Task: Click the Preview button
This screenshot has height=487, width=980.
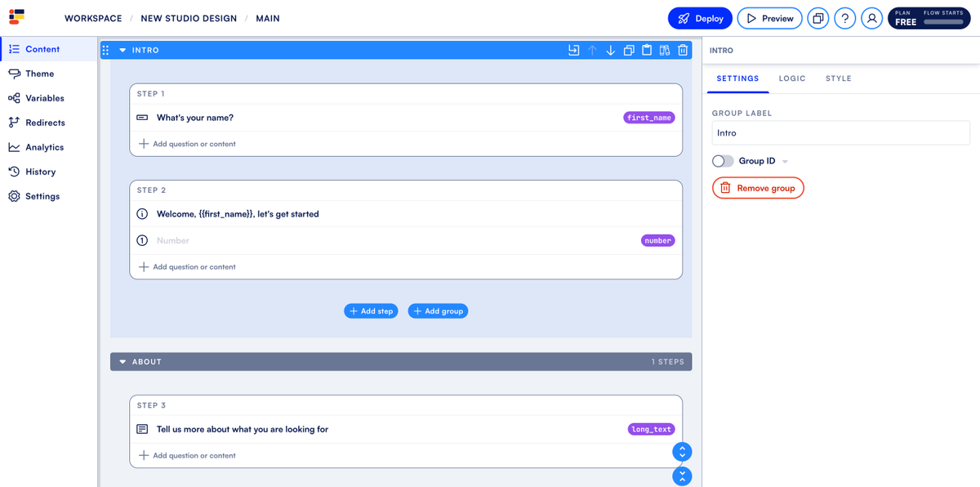Action: (769, 18)
